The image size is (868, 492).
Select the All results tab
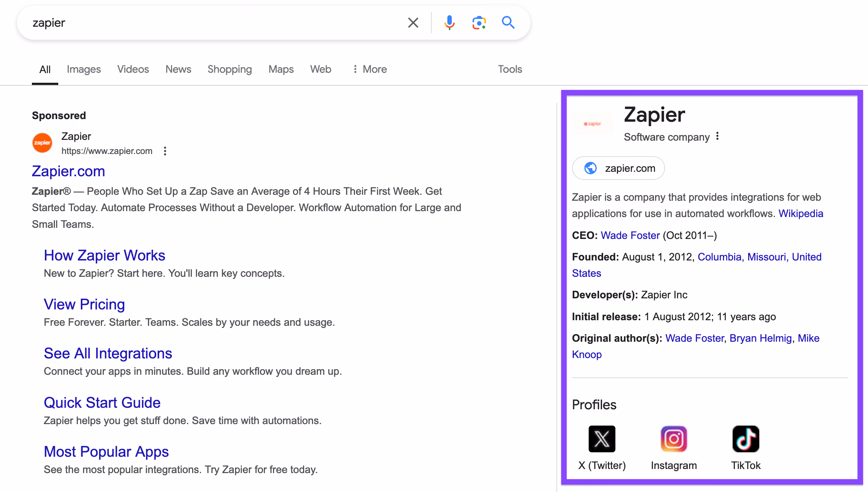click(45, 69)
